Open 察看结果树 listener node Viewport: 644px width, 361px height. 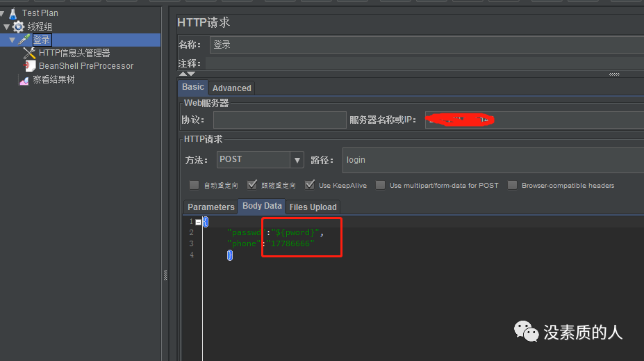click(53, 80)
